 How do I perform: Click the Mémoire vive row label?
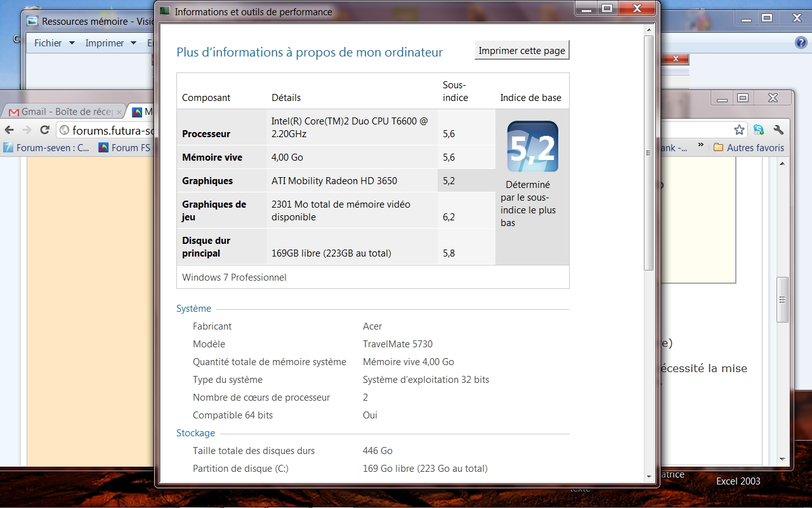pos(212,157)
